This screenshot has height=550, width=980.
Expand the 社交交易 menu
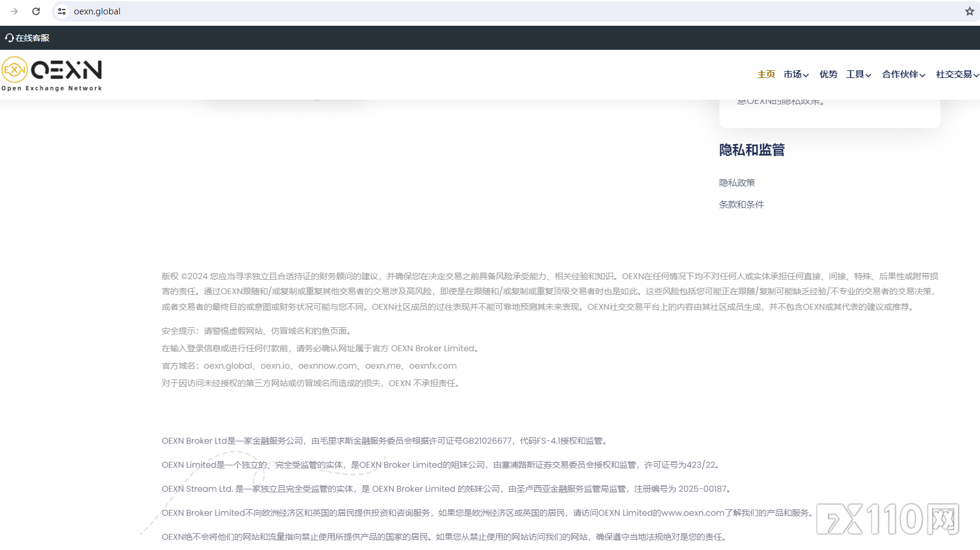coord(957,74)
